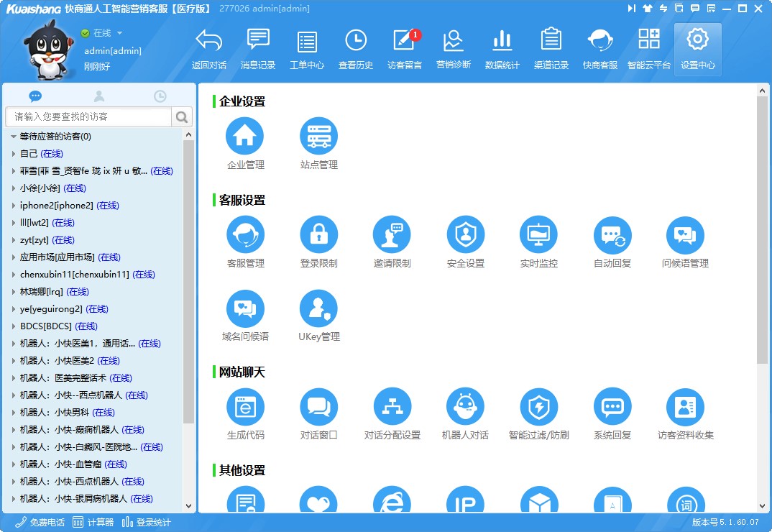Open the 返回对话 toolbar icon
The height and width of the screenshot is (532, 772).
click(x=208, y=47)
